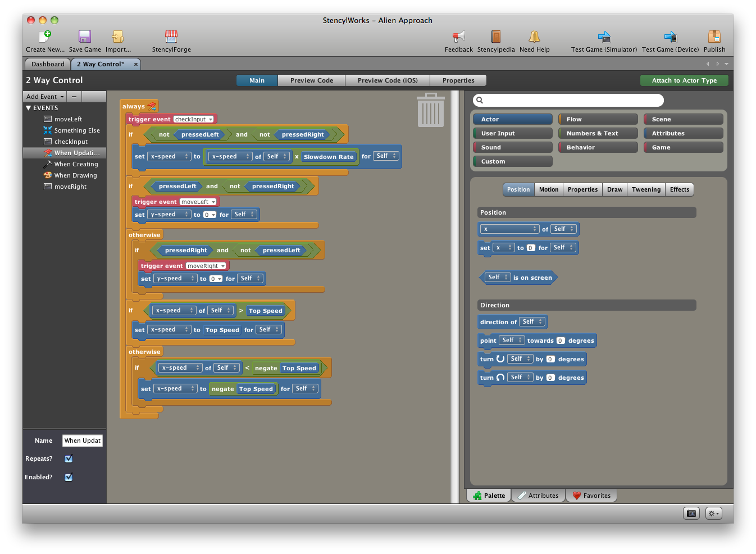Image resolution: width=756 pixels, height=554 pixels.
Task: Click the turn clockwise block
Action: point(532,359)
